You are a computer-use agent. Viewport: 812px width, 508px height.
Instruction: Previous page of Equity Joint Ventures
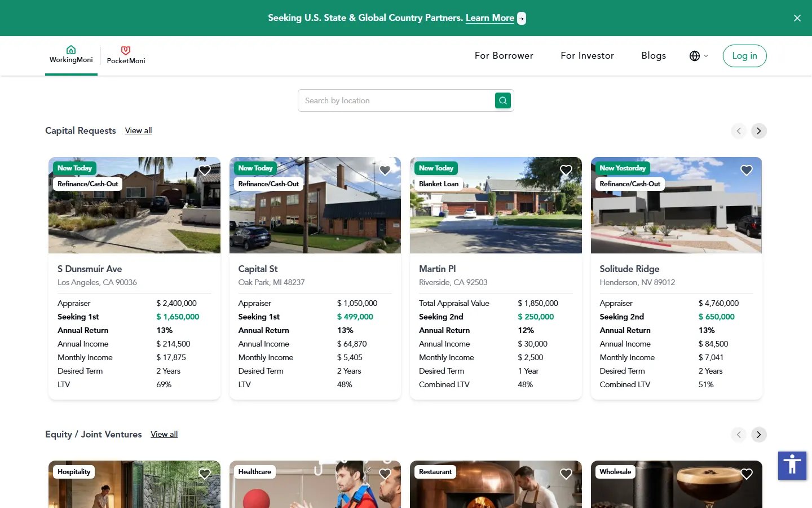point(739,435)
